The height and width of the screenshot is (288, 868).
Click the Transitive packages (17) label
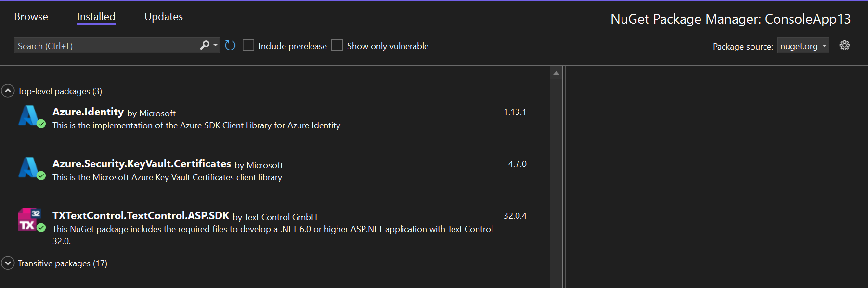(63, 263)
